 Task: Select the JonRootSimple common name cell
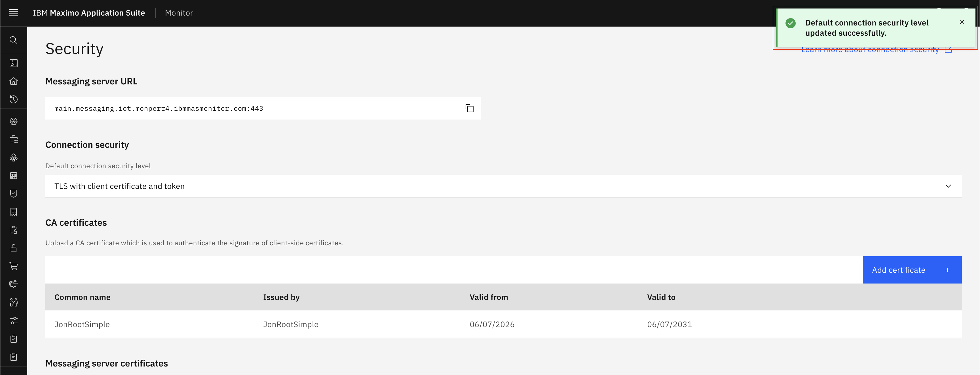82,324
